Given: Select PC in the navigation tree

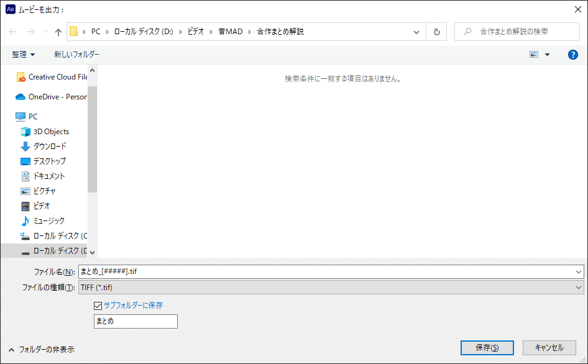Looking at the screenshot, I should (27, 117).
